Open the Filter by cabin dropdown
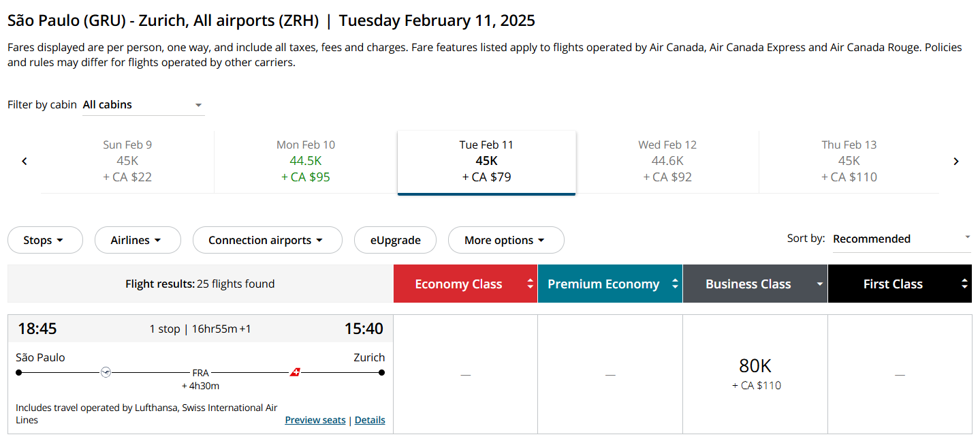 tap(143, 105)
